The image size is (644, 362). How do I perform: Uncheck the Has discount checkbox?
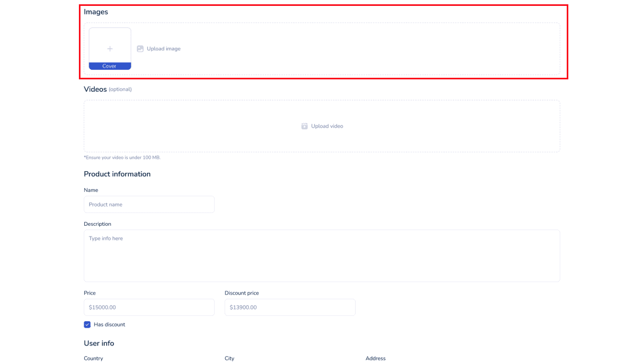point(87,324)
